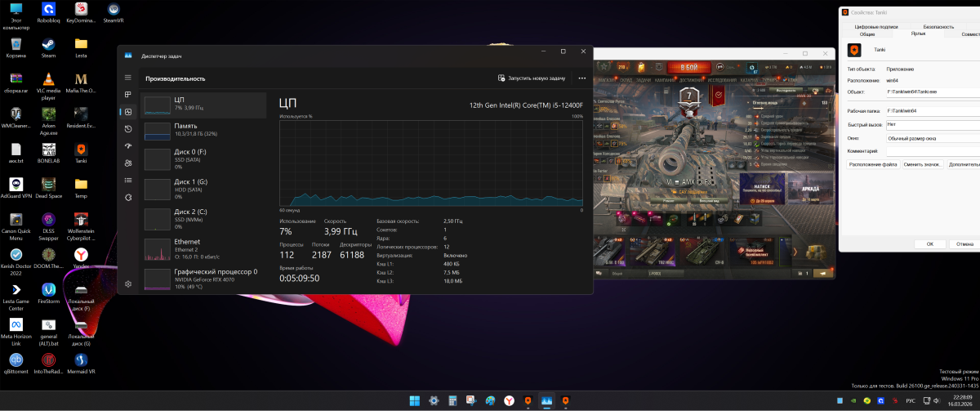Image resolution: width=980 pixels, height=411 pixels.
Task: Open SteamVR desktop shortcut
Action: (x=114, y=14)
